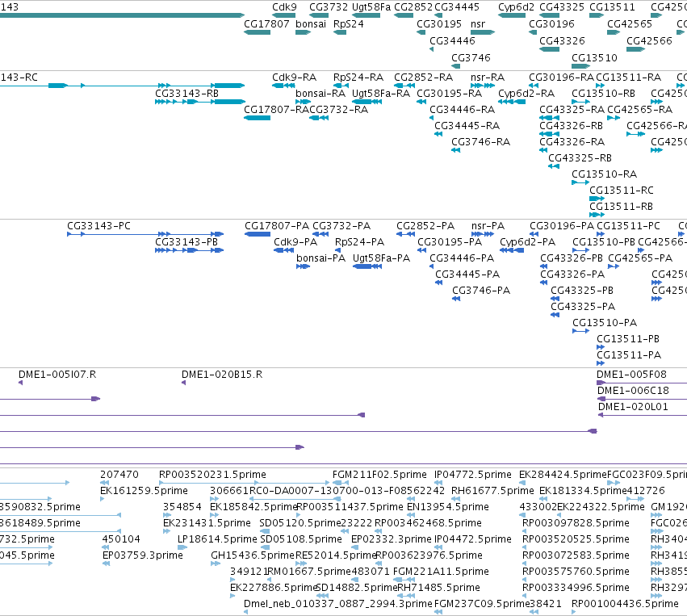687x616 pixels.
Task: Click the Ugt58Fa-PA protein label
Action: (381, 258)
